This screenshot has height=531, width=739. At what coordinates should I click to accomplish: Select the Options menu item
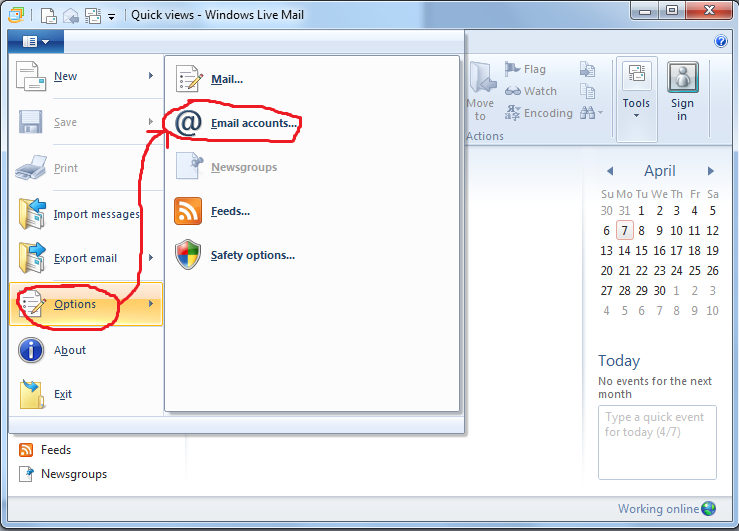coord(86,304)
